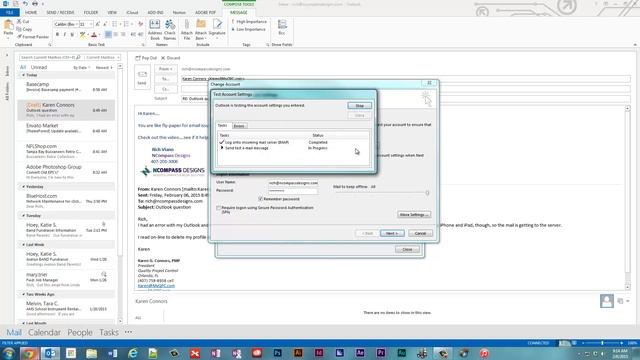
Task: Click the Cut scissors icon
Action: [19, 21]
